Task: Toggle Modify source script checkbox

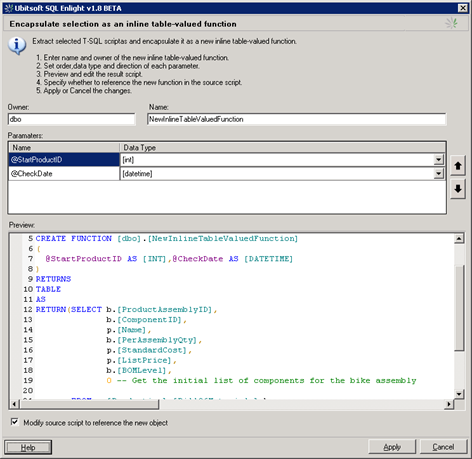Action: tap(14, 422)
